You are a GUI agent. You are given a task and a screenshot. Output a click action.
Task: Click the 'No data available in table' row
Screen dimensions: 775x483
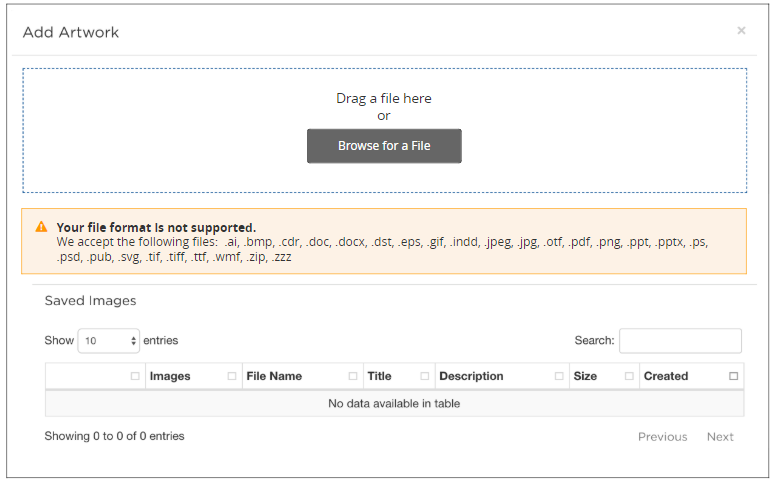[394, 404]
